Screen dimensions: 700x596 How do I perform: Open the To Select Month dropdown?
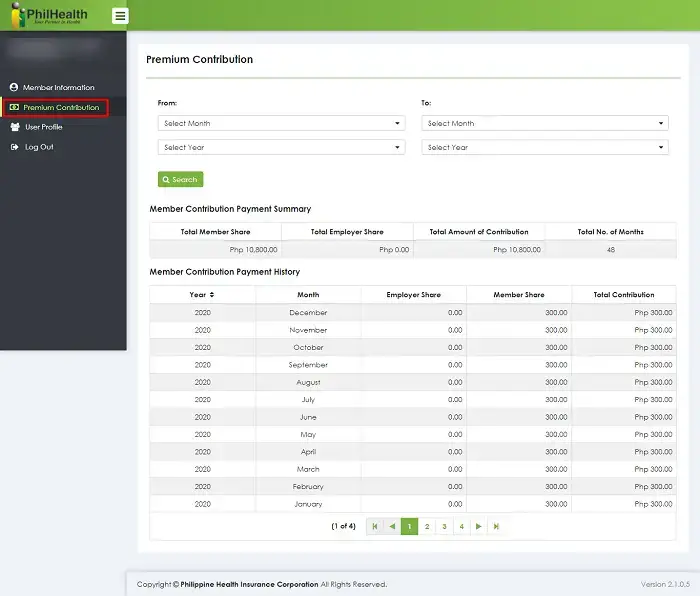point(544,124)
